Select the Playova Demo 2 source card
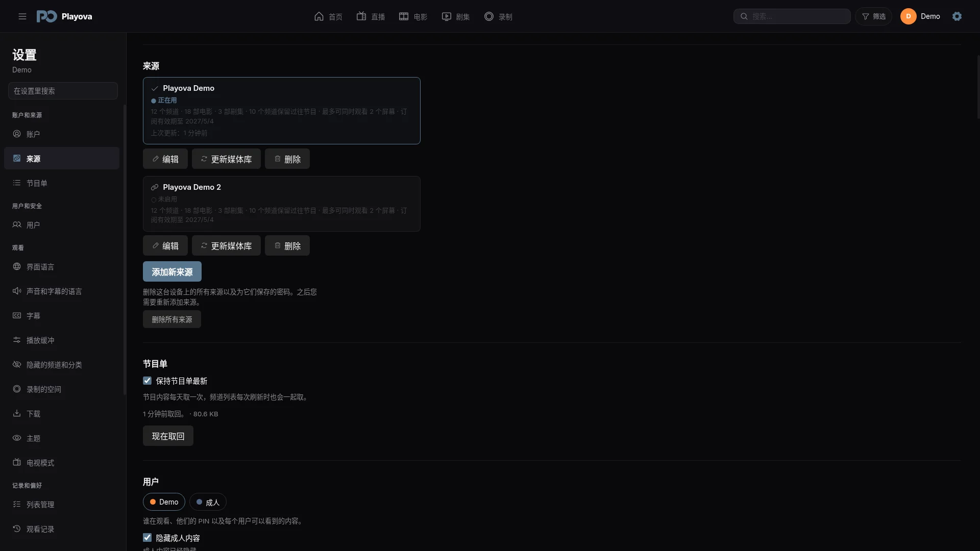 click(282, 204)
